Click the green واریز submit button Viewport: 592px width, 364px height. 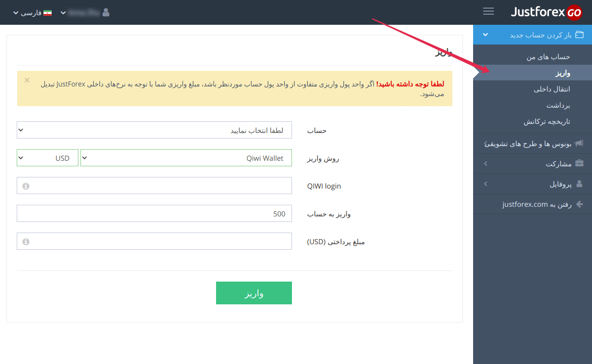(253, 293)
